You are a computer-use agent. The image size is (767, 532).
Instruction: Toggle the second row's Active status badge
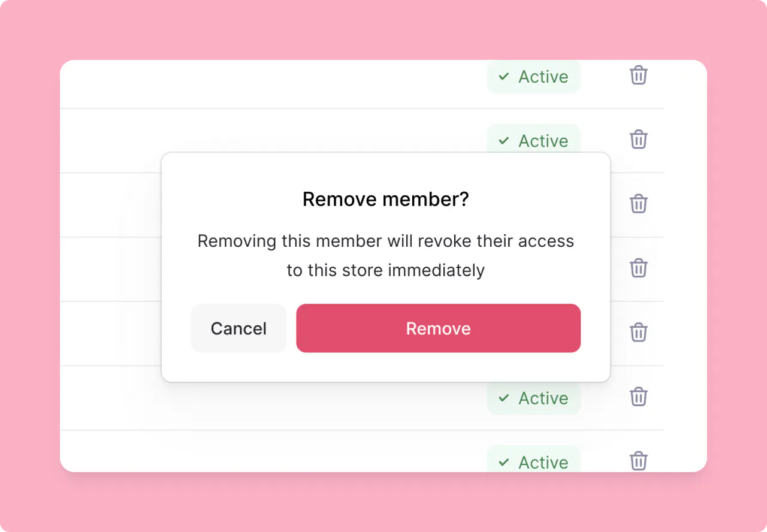click(x=533, y=141)
